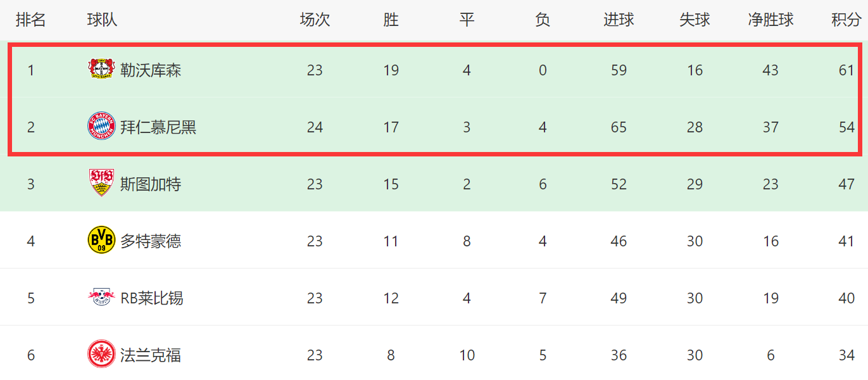This screenshot has width=868, height=380.
Task: Click the Bayern Munich club logo
Action: coord(101,127)
